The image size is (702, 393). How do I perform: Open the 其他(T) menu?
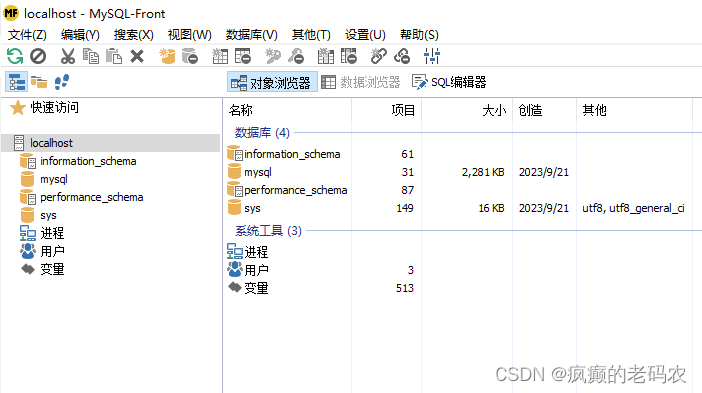311,35
